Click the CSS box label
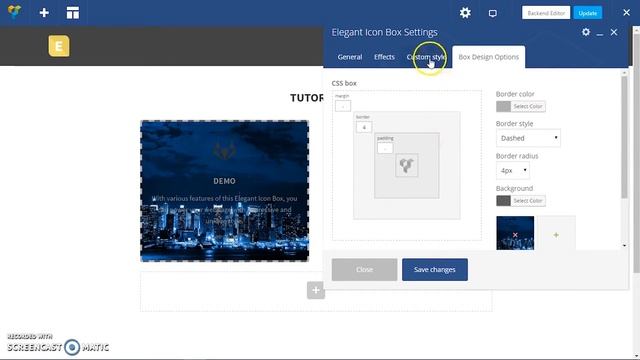640x360 pixels. 344,83
